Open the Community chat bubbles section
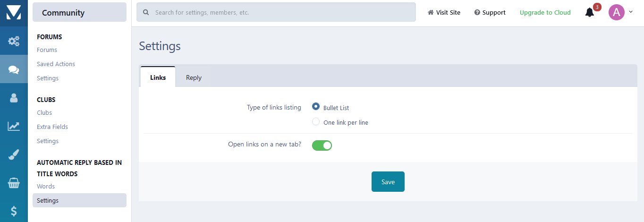This screenshot has width=644, height=222. tap(14, 69)
